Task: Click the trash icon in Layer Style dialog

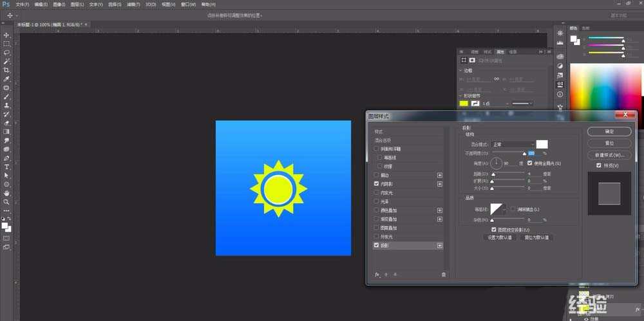Action: (x=443, y=274)
